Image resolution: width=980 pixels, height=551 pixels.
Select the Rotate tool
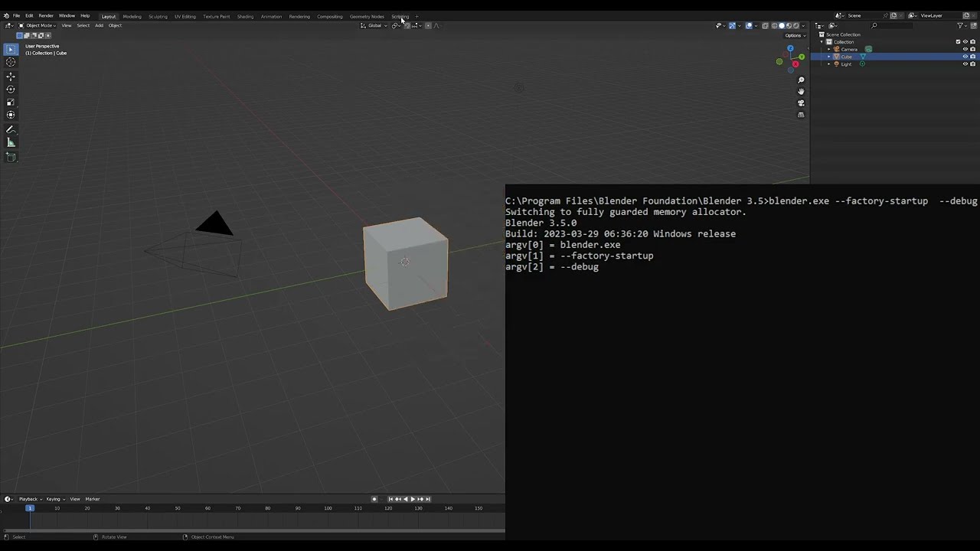[11, 90]
